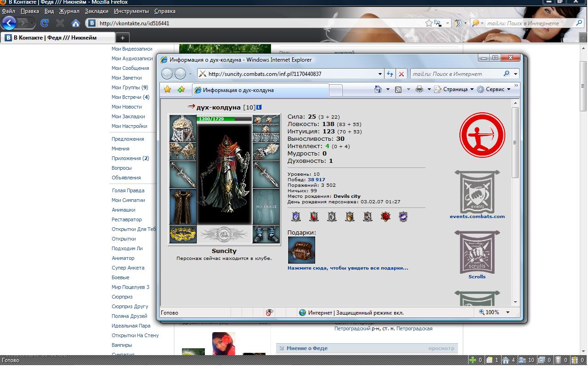This screenshot has width=588, height=368.
Task: Click the red shield badge icon
Action: (x=314, y=217)
